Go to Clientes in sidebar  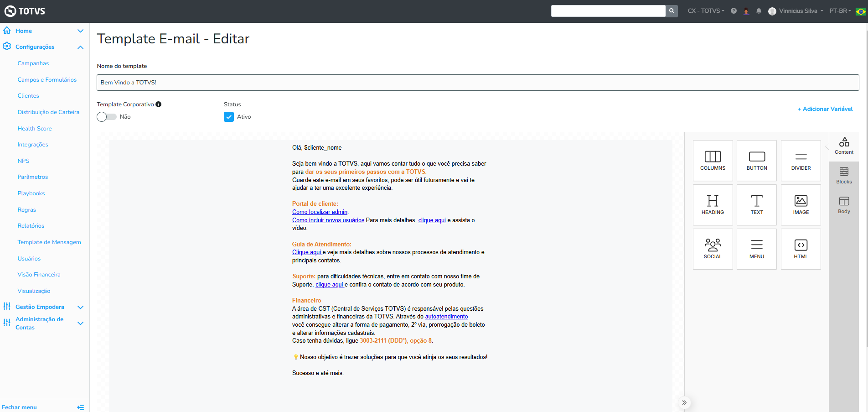pyautogui.click(x=28, y=96)
